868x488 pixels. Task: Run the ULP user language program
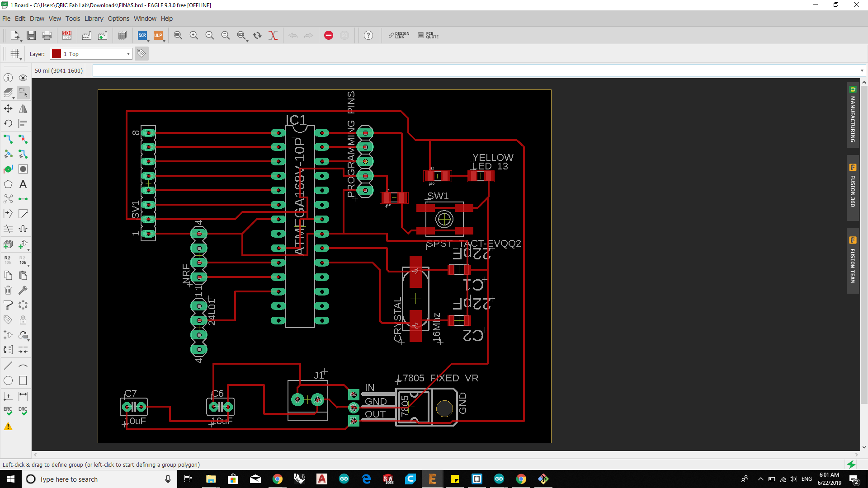tap(158, 35)
